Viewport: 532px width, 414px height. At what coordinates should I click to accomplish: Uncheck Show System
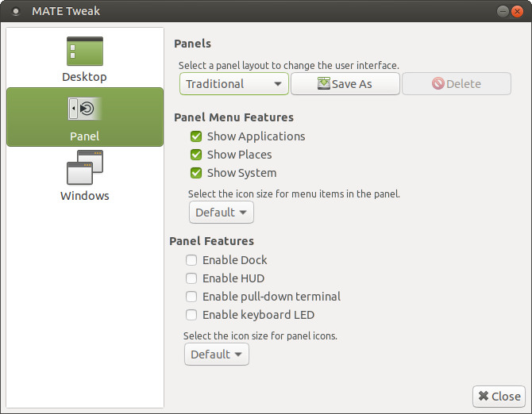point(196,173)
